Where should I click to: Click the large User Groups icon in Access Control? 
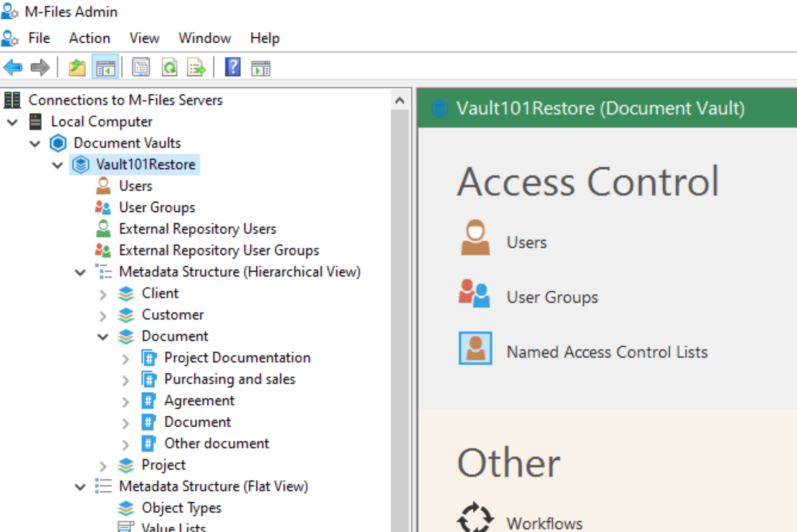(474, 294)
